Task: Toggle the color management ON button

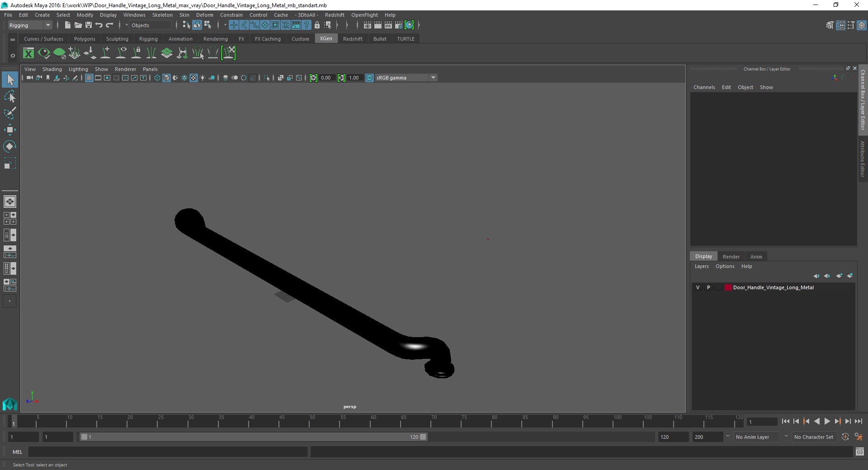Action: (x=369, y=78)
